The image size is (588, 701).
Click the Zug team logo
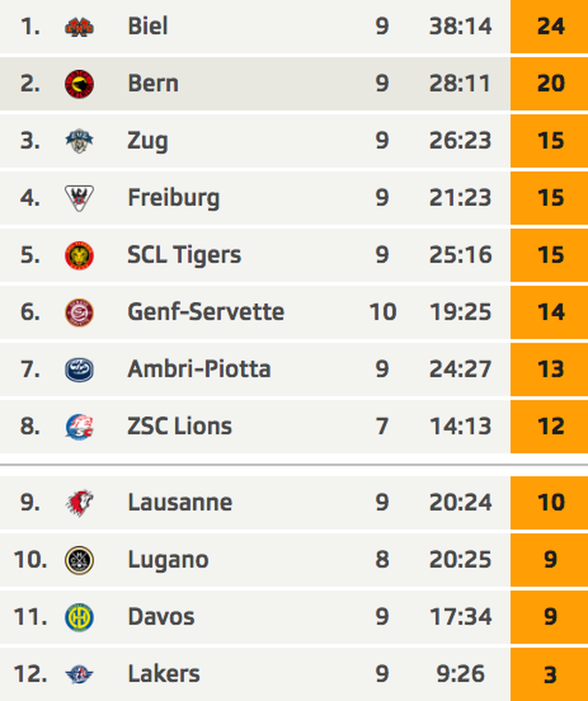coord(79,141)
